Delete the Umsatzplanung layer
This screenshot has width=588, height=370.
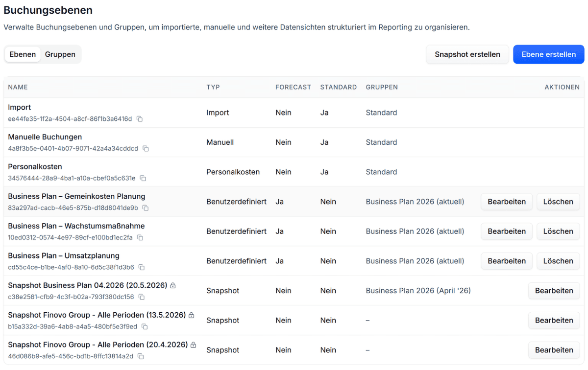point(558,261)
